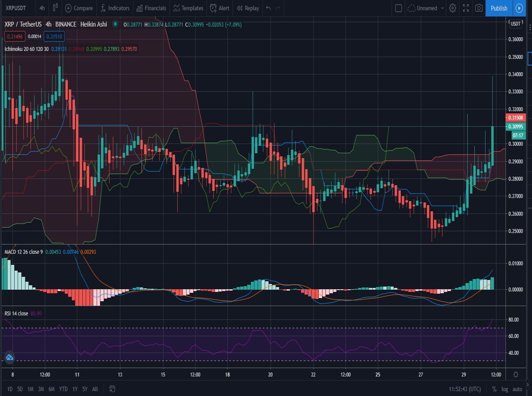
Task: Click the 80.00 RSI scale label
Action: pyautogui.click(x=514, y=319)
